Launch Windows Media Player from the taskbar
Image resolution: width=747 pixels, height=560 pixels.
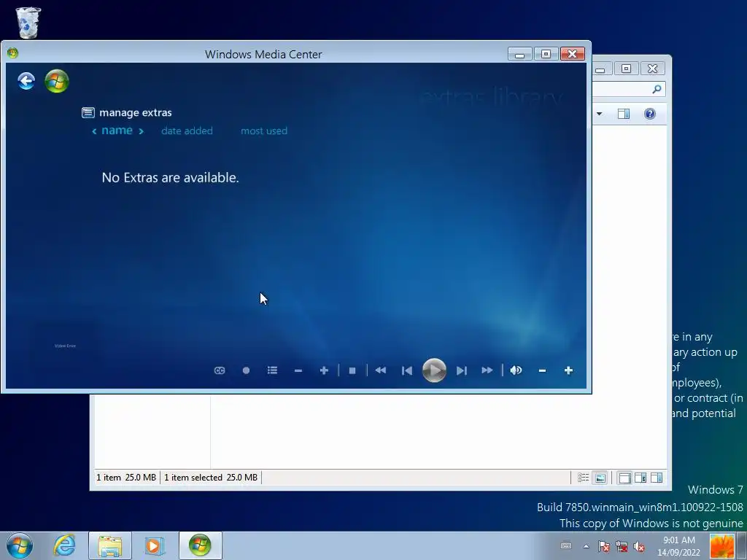[154, 545]
